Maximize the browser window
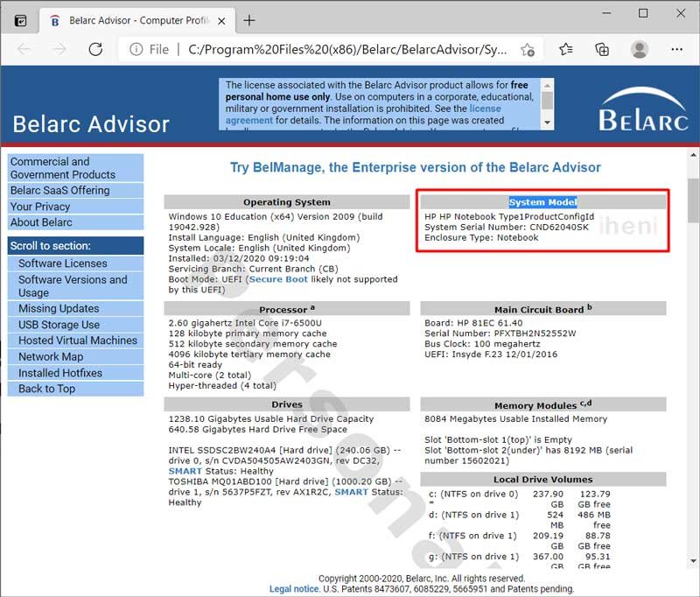This screenshot has height=597, width=700. pyautogui.click(x=643, y=13)
